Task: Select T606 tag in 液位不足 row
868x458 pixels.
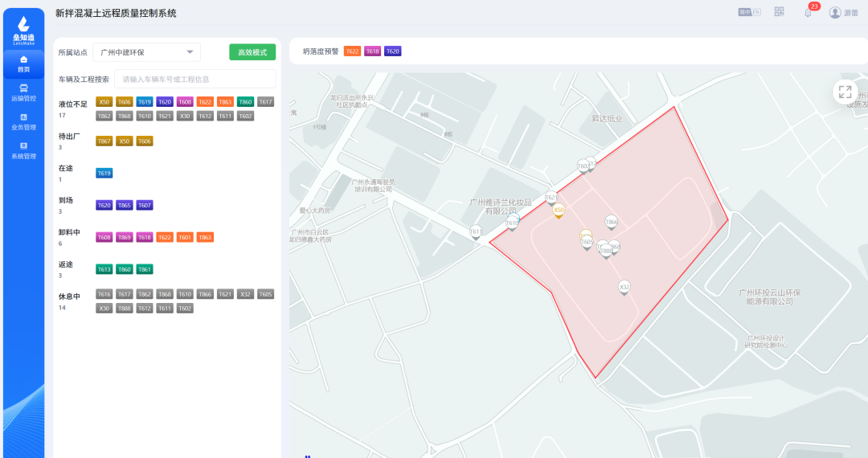Action: coord(125,102)
